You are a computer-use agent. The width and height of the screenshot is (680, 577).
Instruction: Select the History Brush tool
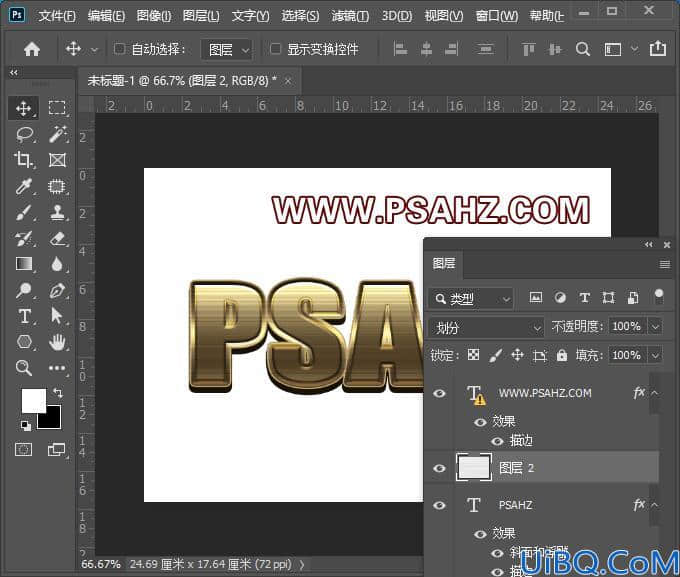pyautogui.click(x=23, y=239)
